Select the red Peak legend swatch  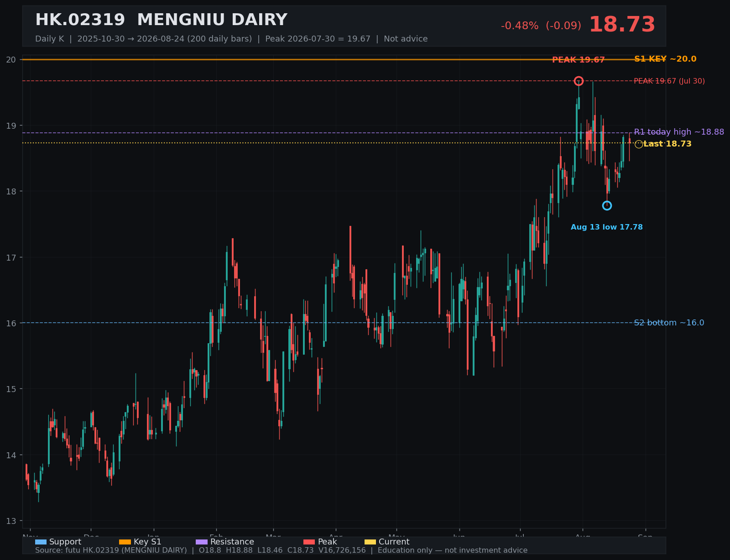(309, 542)
